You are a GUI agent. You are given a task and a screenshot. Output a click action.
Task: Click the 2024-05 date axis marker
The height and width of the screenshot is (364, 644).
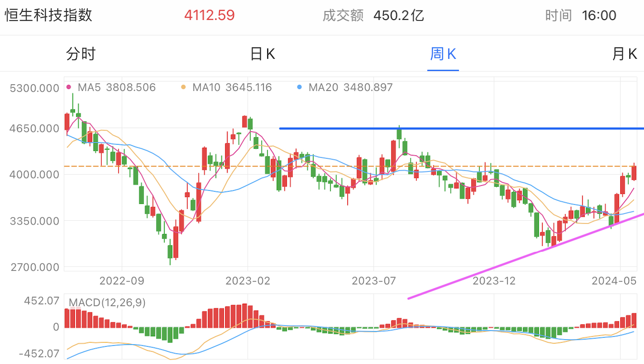[x=614, y=281]
